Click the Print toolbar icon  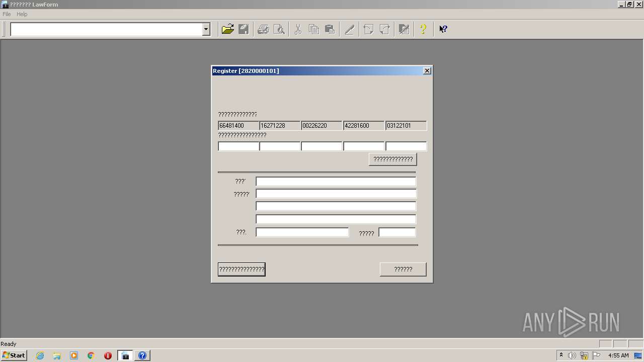point(263,29)
